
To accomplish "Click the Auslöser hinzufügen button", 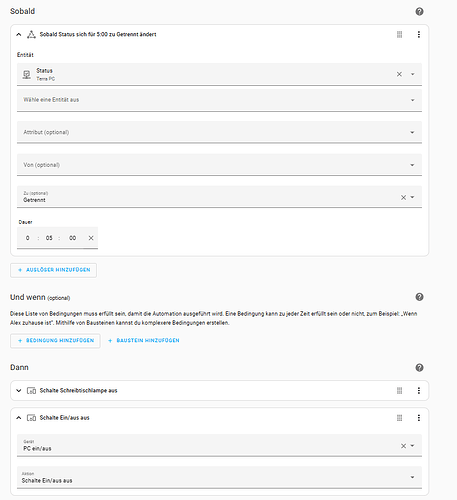I will pos(54,270).
